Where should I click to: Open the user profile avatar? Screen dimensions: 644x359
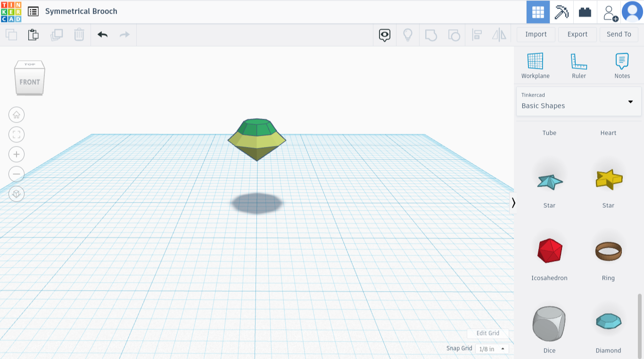(x=632, y=12)
